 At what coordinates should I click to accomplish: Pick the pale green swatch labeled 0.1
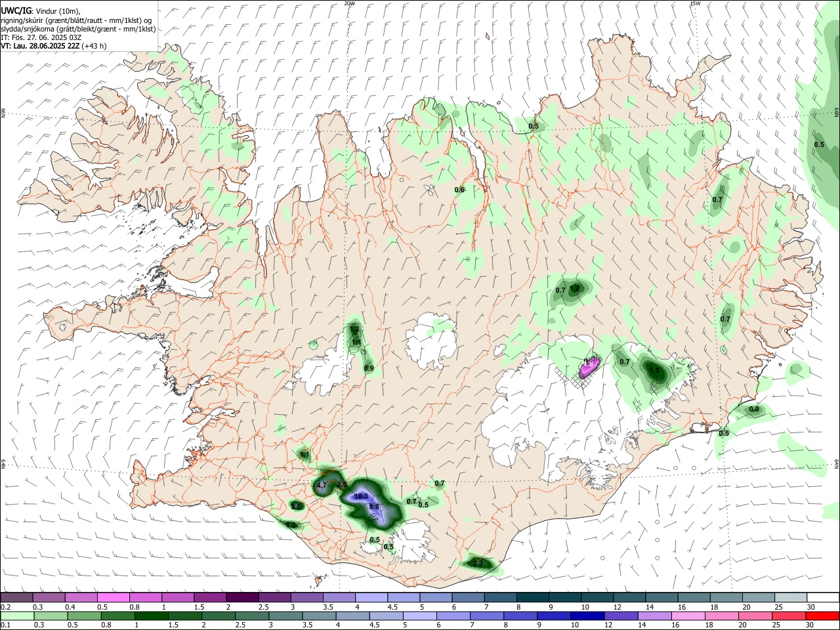[x=18, y=616]
